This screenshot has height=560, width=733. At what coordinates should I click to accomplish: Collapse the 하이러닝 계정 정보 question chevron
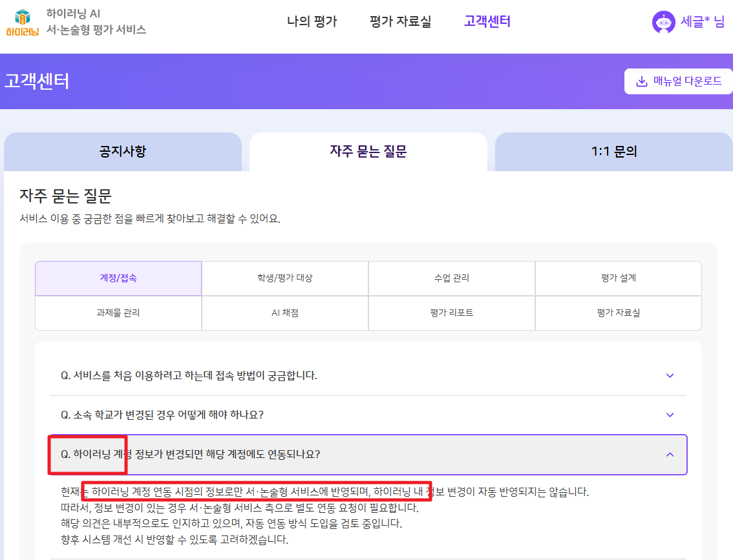pos(670,455)
